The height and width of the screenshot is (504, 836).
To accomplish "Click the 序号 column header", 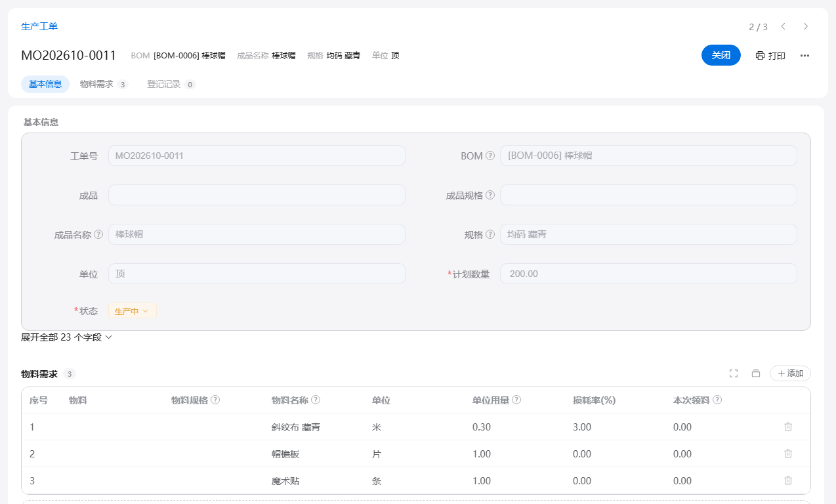I will click(39, 400).
